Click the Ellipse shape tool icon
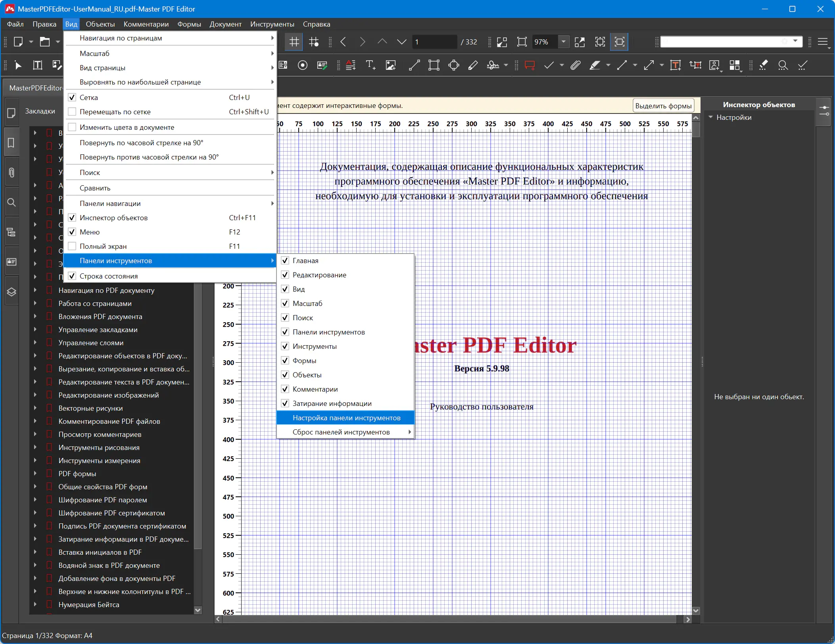The height and width of the screenshot is (644, 835). tap(453, 65)
